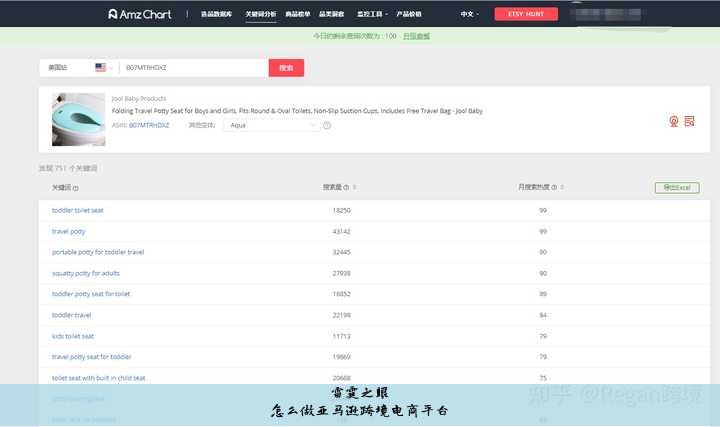Click info icon beside 关键词 column header
Viewport: 720px width, 427px height.
(x=76, y=188)
